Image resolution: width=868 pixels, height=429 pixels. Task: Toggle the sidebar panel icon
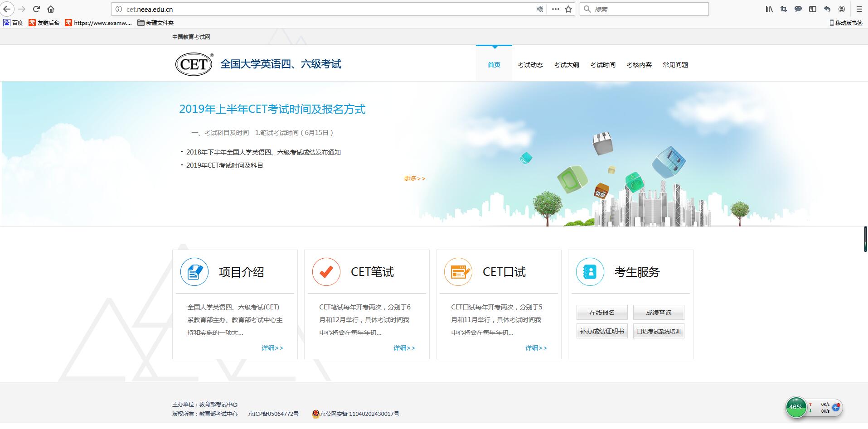point(813,9)
